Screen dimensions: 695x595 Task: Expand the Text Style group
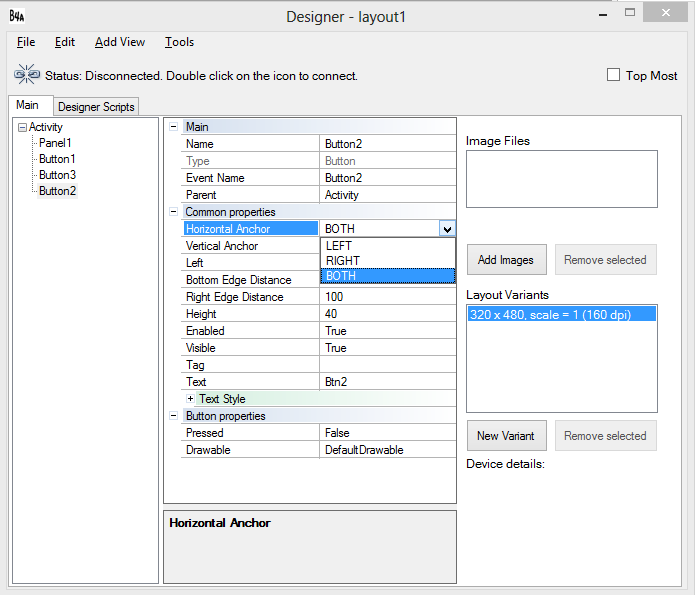click(x=190, y=399)
